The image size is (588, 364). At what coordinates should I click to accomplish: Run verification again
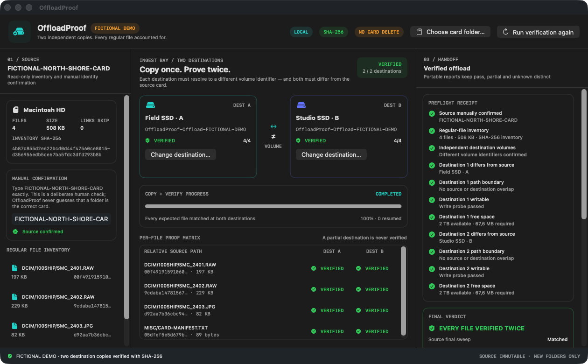click(538, 32)
